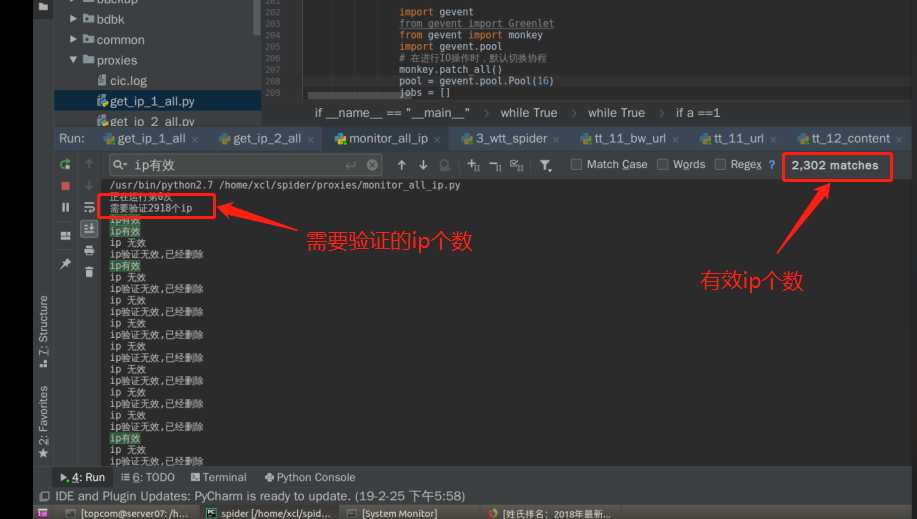
Task: Click the project folder icon in the side strip
Action: (43, 7)
